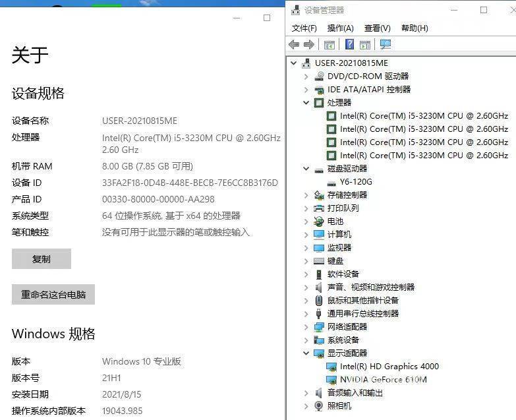Expand the 网络适配器 node
Image resolution: width=516 pixels, height=420 pixels.
[x=306, y=327]
